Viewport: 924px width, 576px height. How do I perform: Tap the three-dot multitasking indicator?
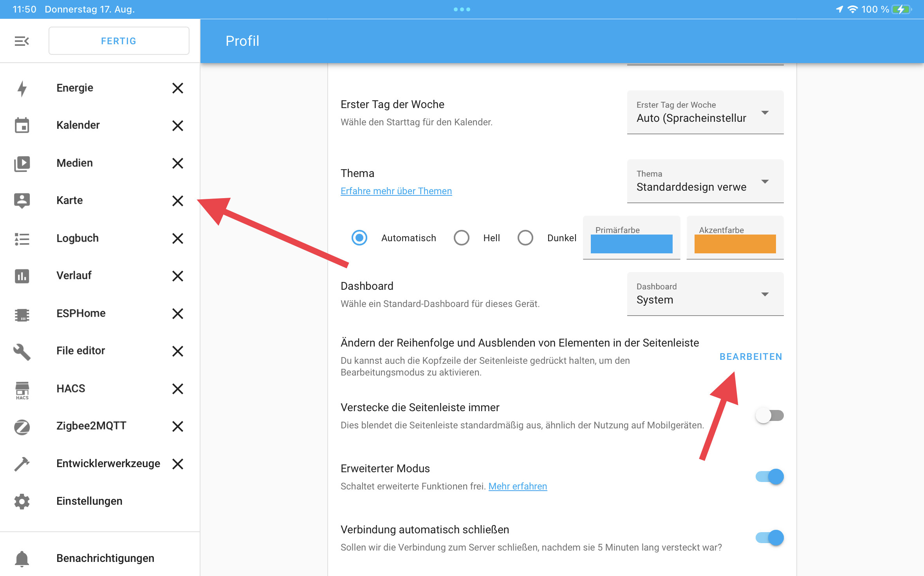pyautogui.click(x=462, y=9)
